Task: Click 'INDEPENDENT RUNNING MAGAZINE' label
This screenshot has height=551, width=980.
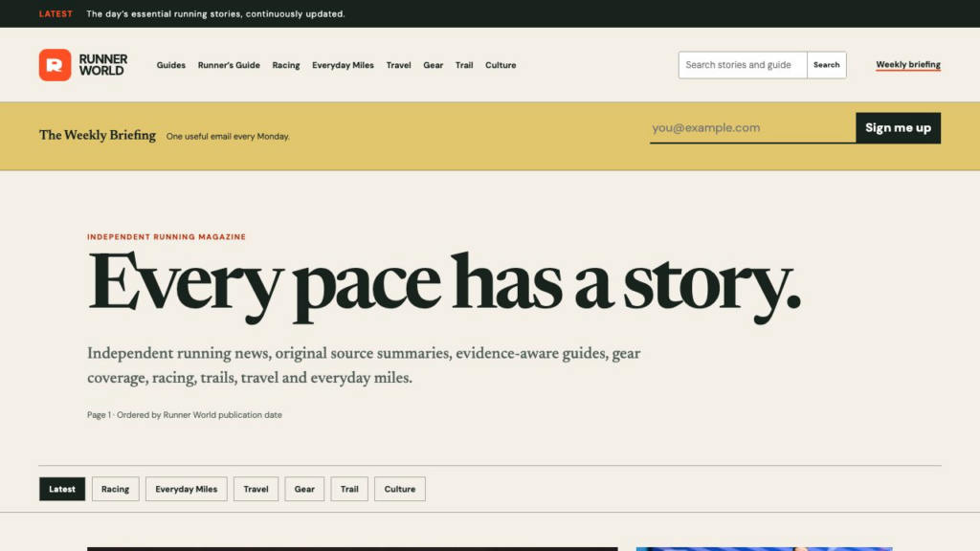Action: pos(167,237)
